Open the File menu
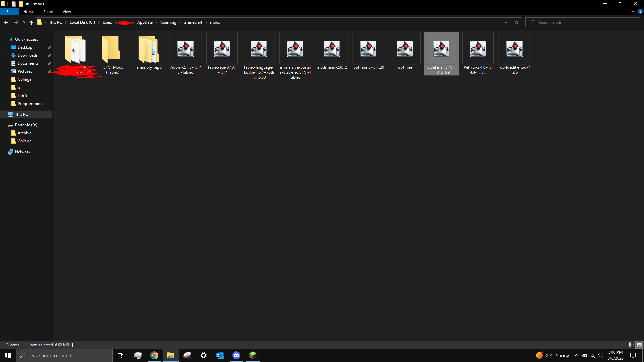Image resolution: width=644 pixels, height=362 pixels. point(9,11)
